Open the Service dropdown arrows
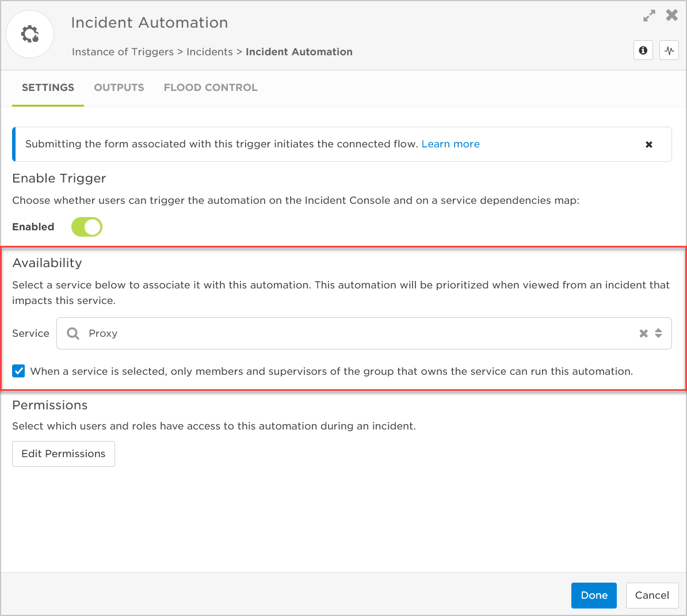This screenshot has width=687, height=616. (658, 333)
